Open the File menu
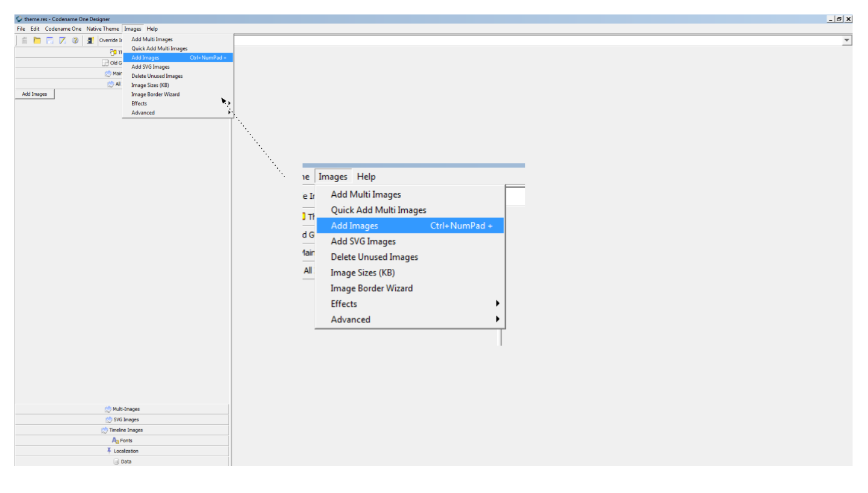Image resolution: width=868 pixels, height=493 pixels. point(21,29)
